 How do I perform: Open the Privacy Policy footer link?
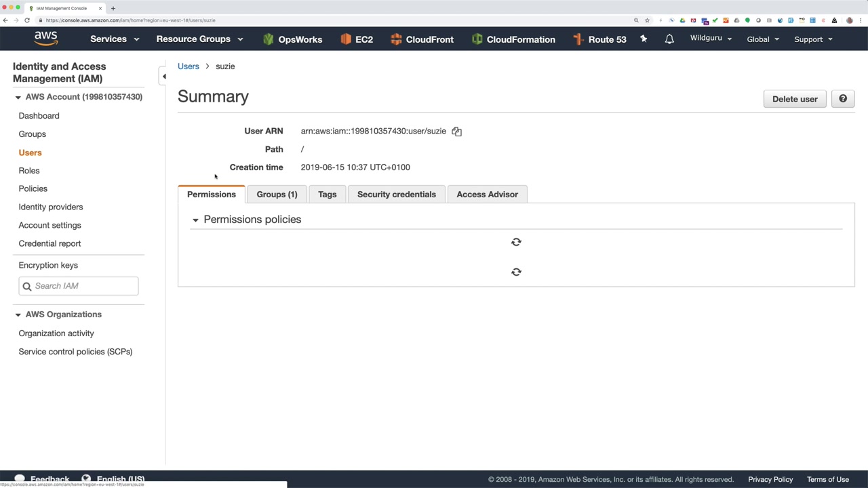770,479
